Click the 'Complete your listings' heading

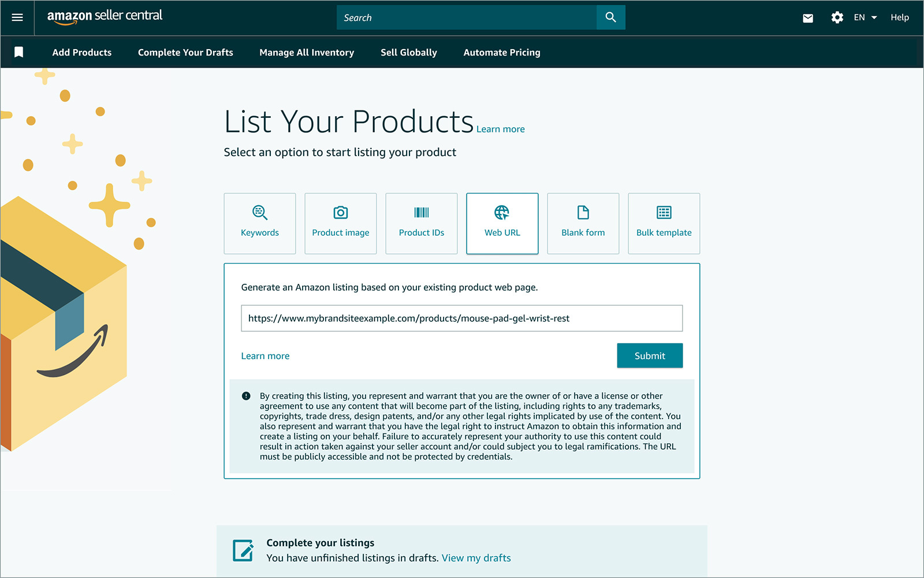pos(321,543)
